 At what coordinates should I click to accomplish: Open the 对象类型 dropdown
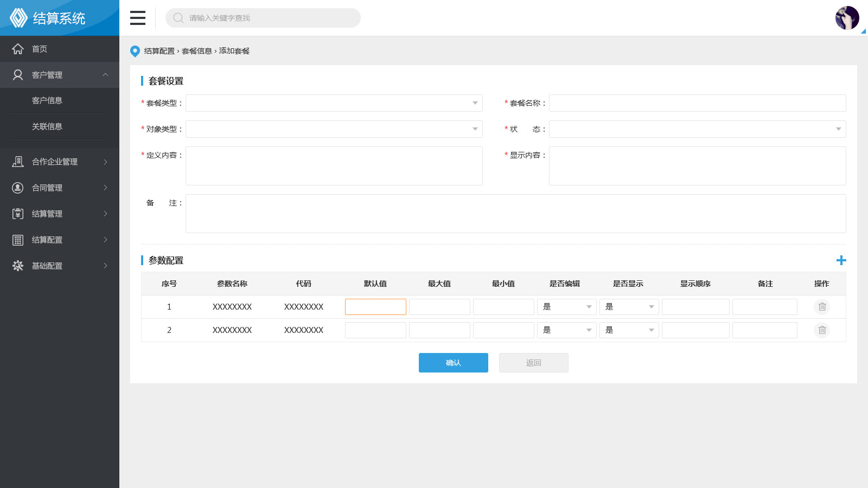click(x=334, y=129)
